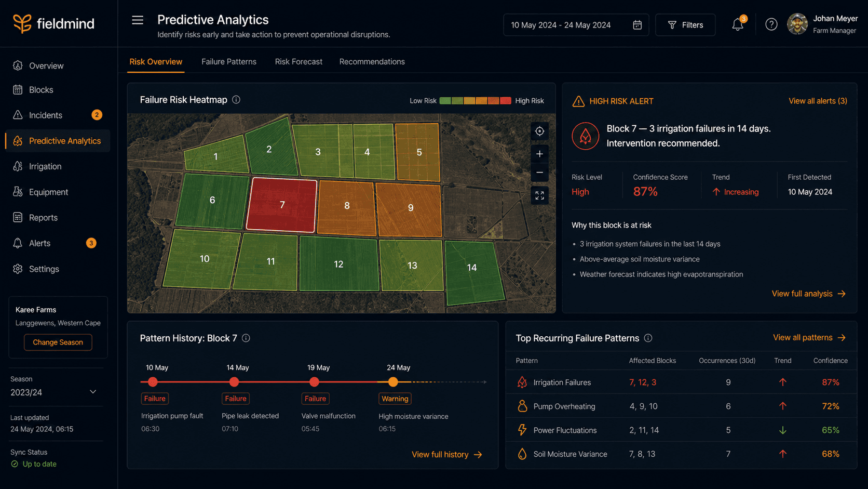Open Alerts in the sidebar
Viewport: 868px width, 489px height.
coord(58,243)
